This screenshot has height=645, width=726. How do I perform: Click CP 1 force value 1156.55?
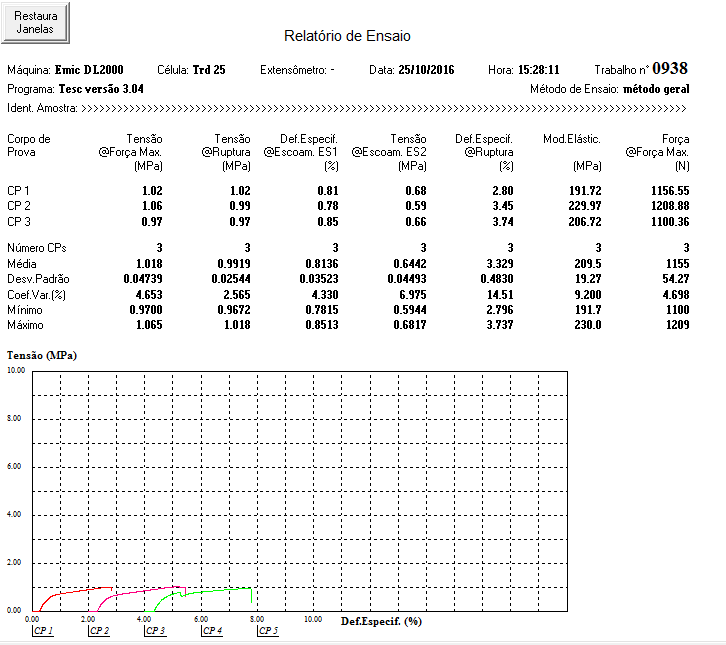coord(670,191)
